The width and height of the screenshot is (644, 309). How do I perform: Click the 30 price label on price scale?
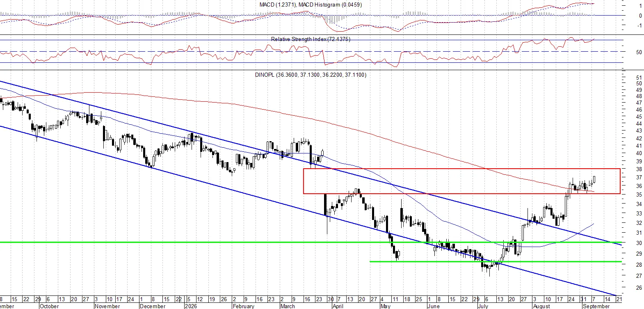coord(639,243)
